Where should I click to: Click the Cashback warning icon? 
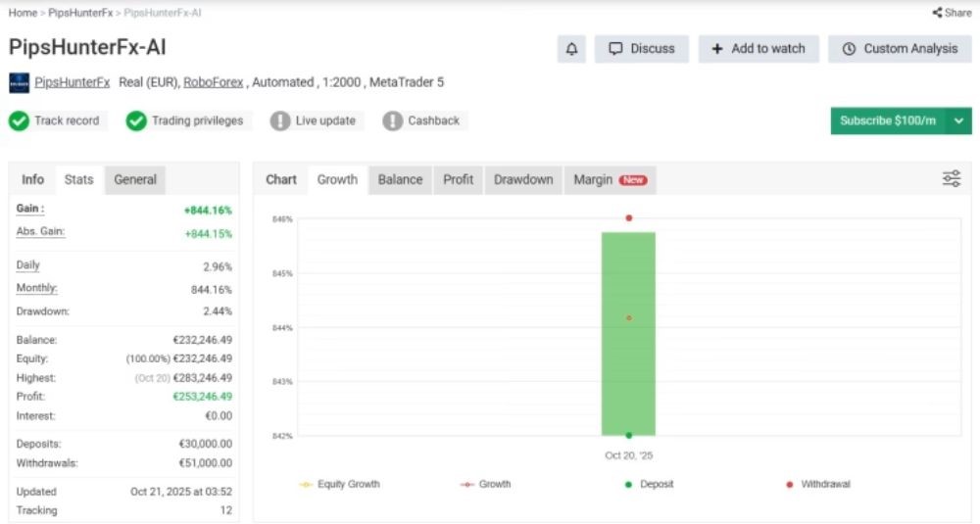point(393,120)
